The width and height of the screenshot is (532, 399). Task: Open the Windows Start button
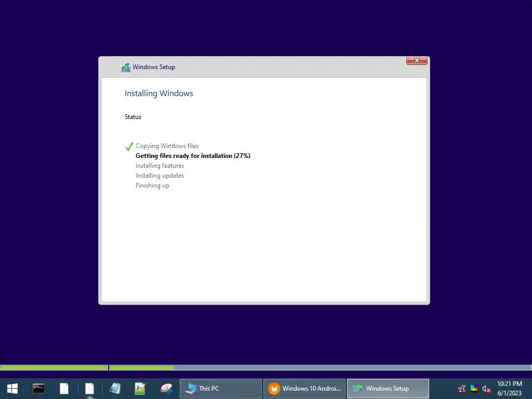point(12,389)
